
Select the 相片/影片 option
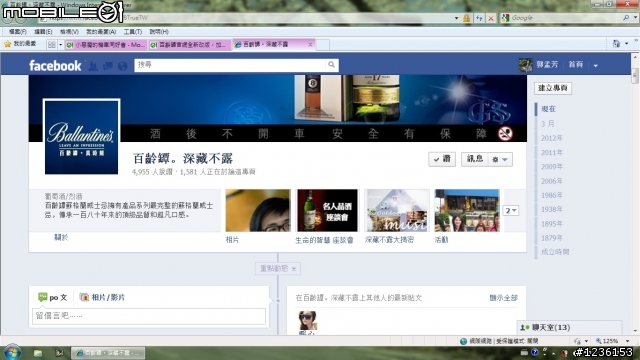click(102, 298)
